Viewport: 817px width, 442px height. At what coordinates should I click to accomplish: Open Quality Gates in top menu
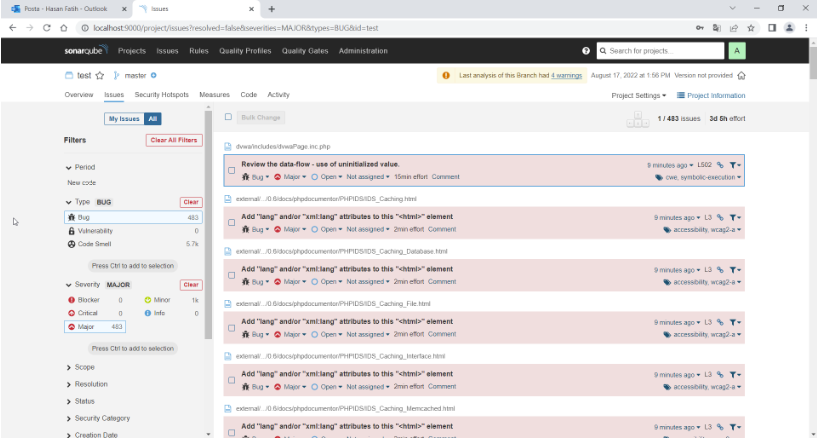(x=304, y=50)
